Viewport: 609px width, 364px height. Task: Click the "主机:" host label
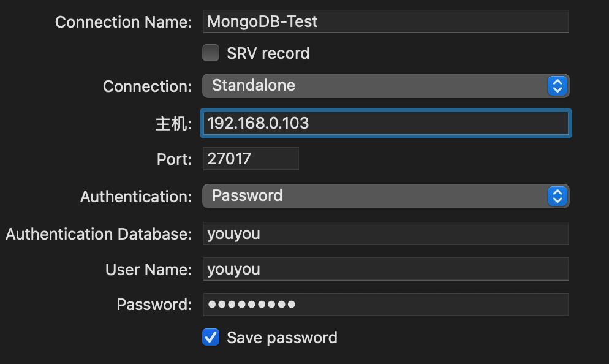[x=174, y=124]
